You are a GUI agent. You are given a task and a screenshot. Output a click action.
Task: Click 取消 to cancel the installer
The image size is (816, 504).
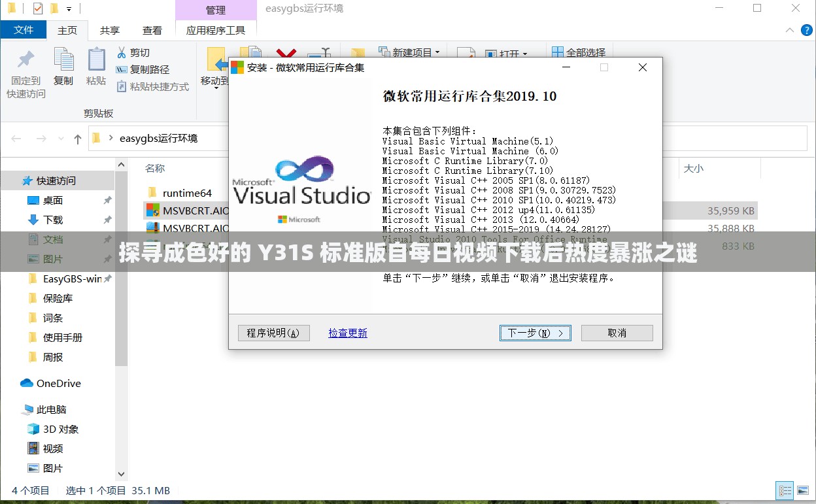(x=617, y=333)
